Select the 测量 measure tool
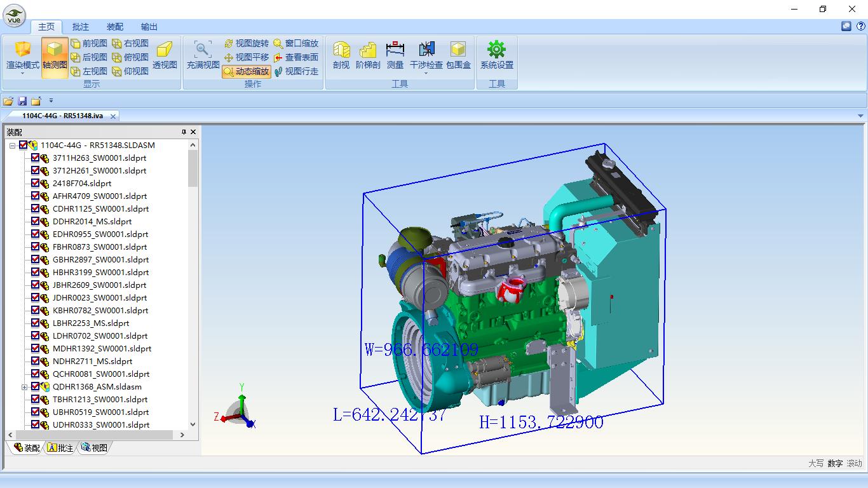The height and width of the screenshot is (488, 868). (395, 56)
